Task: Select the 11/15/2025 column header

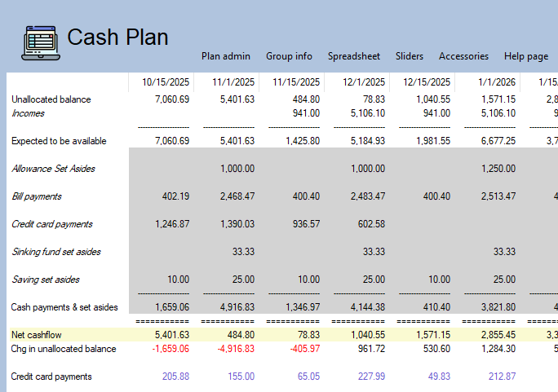Action: (x=296, y=82)
